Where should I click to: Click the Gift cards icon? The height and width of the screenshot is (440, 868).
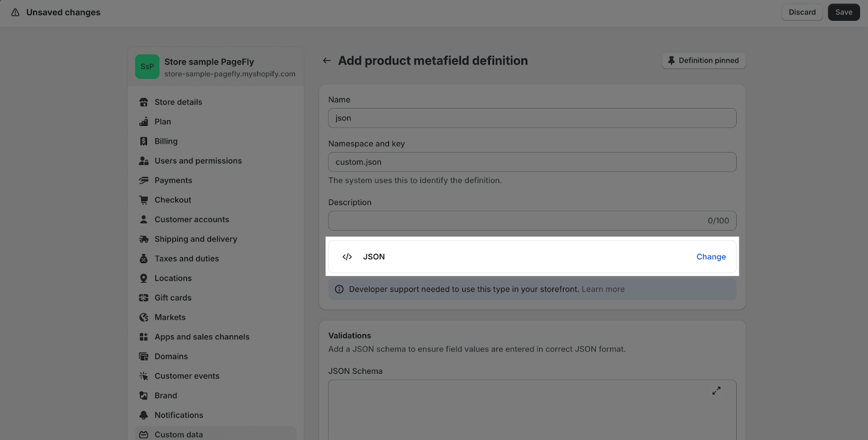tap(144, 298)
